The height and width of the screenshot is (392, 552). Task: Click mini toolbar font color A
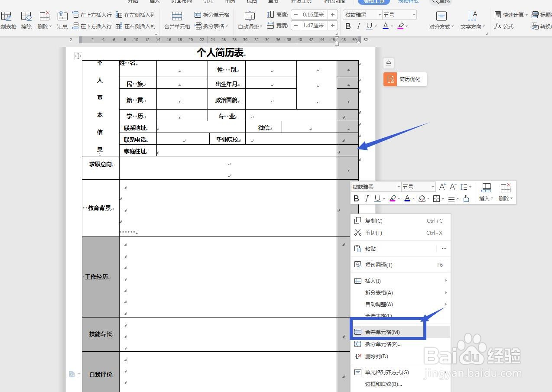(407, 198)
